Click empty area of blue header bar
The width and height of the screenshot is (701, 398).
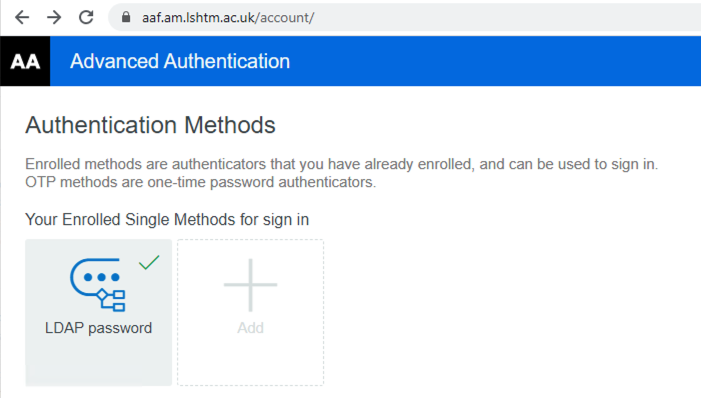click(x=492, y=61)
